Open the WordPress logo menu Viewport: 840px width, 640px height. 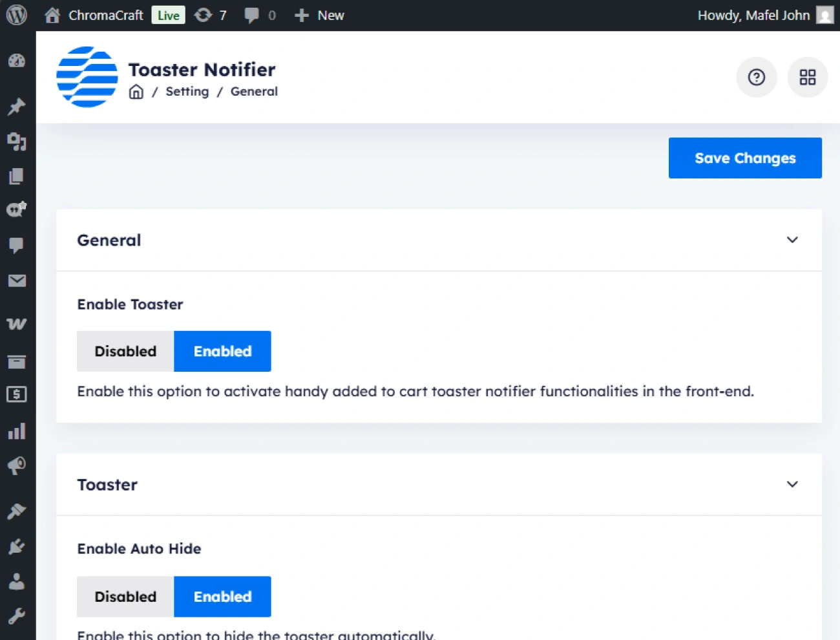tap(17, 15)
